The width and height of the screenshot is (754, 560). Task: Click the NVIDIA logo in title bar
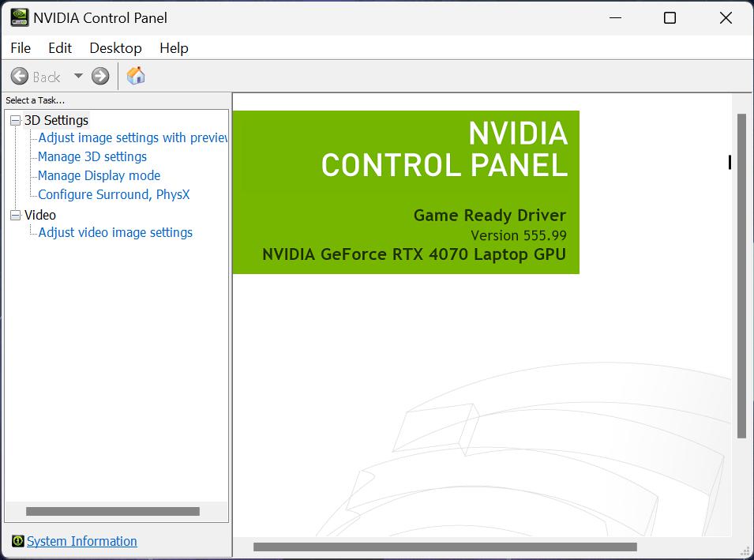[x=19, y=17]
